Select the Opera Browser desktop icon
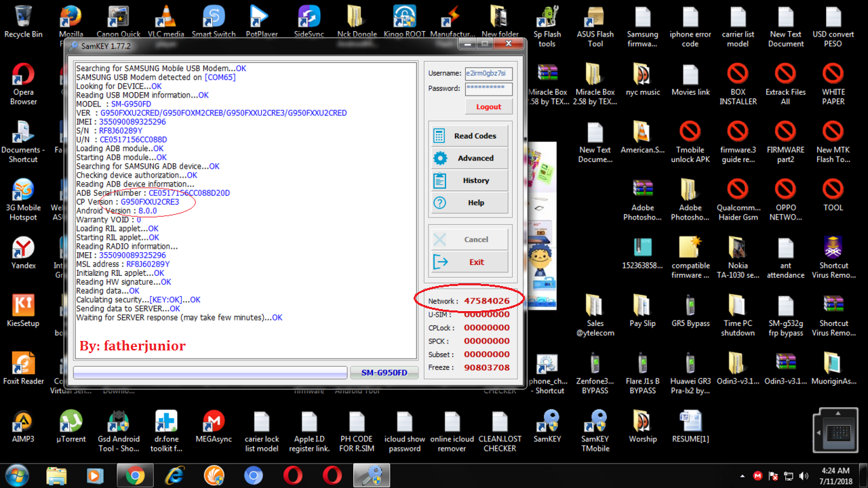 23,84
